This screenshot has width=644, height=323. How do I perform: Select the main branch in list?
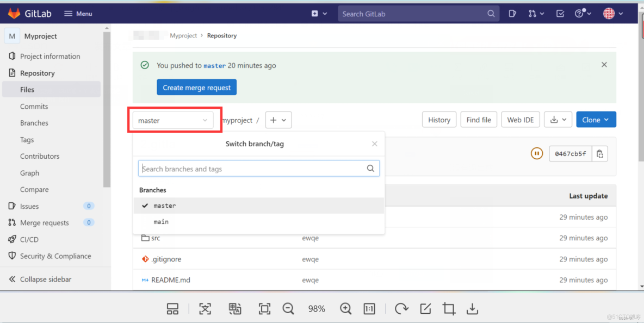tap(259, 222)
